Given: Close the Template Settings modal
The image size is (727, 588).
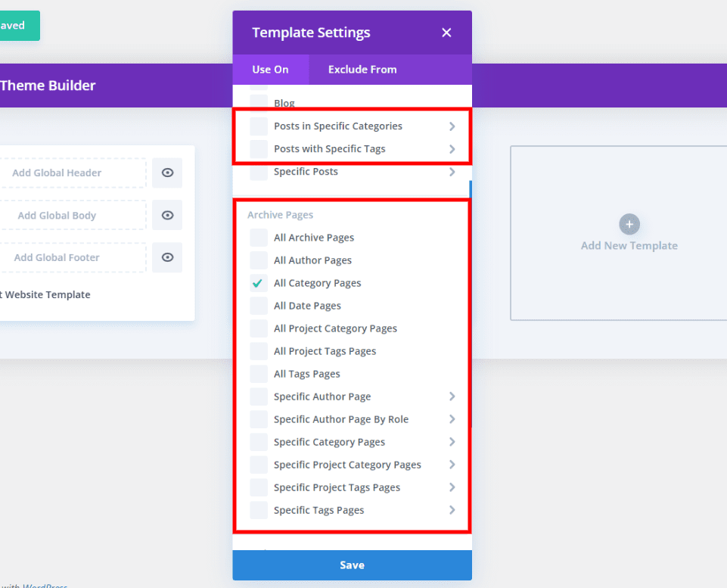Looking at the screenshot, I should coord(446,33).
